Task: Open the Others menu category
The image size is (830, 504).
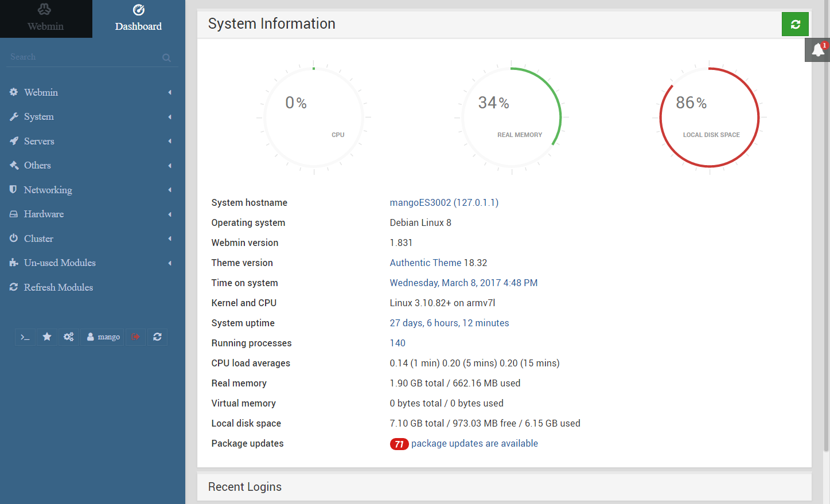Action: tap(92, 166)
